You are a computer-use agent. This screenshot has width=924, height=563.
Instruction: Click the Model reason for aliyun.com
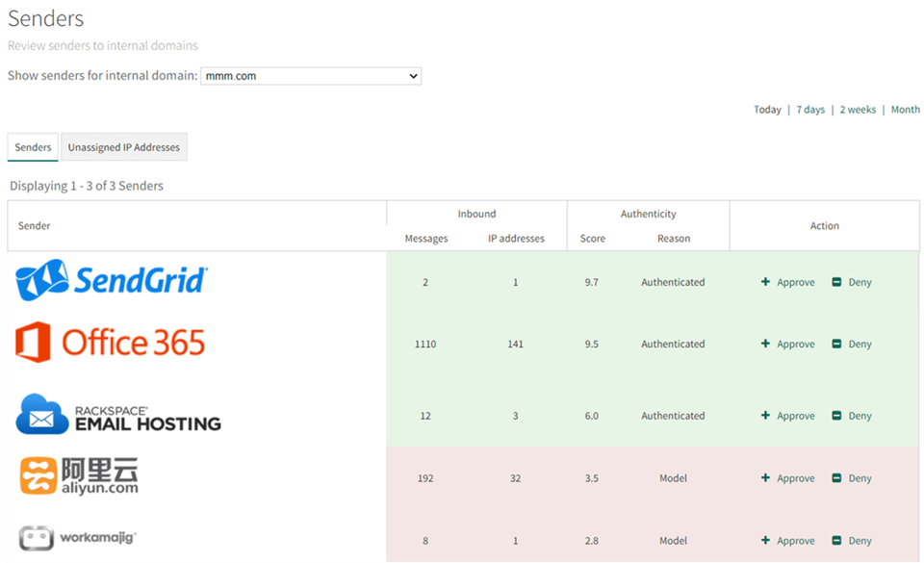point(673,478)
